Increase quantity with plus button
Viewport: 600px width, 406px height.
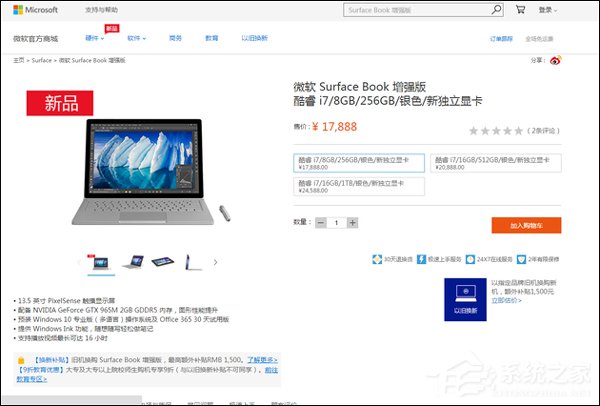pos(352,223)
